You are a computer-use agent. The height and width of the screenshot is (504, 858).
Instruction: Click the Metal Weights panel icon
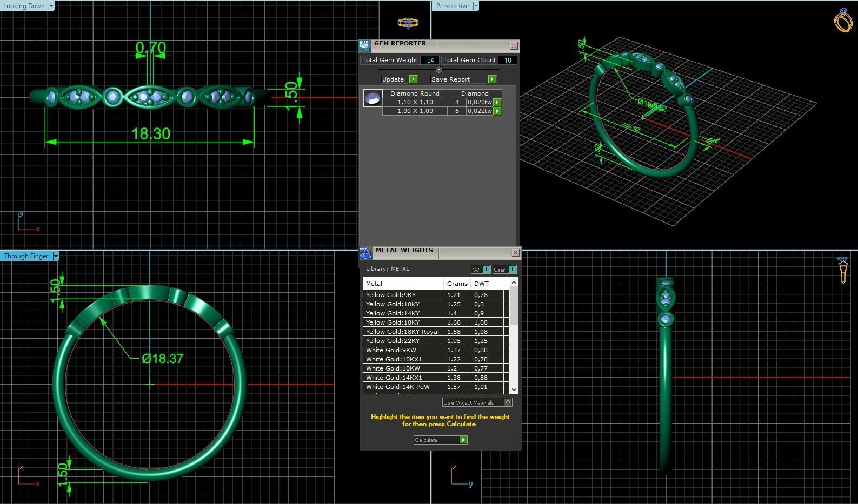click(x=365, y=253)
